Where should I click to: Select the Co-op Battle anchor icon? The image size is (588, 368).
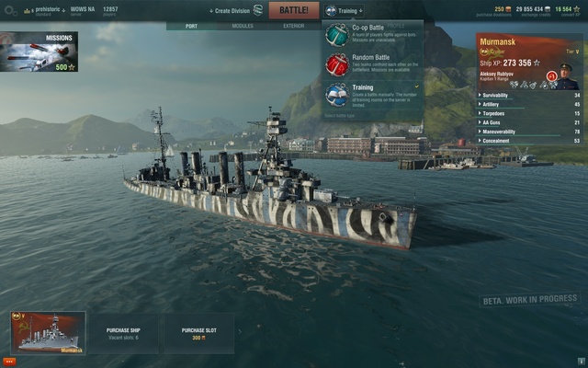click(x=337, y=35)
